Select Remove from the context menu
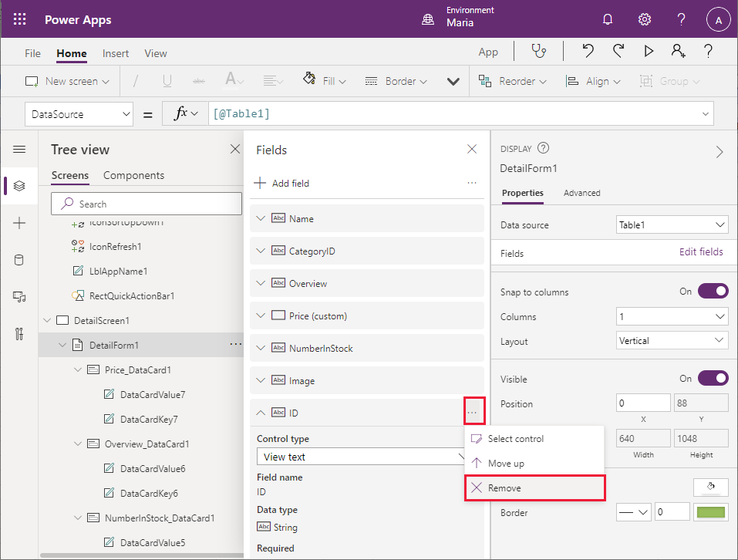 504,488
